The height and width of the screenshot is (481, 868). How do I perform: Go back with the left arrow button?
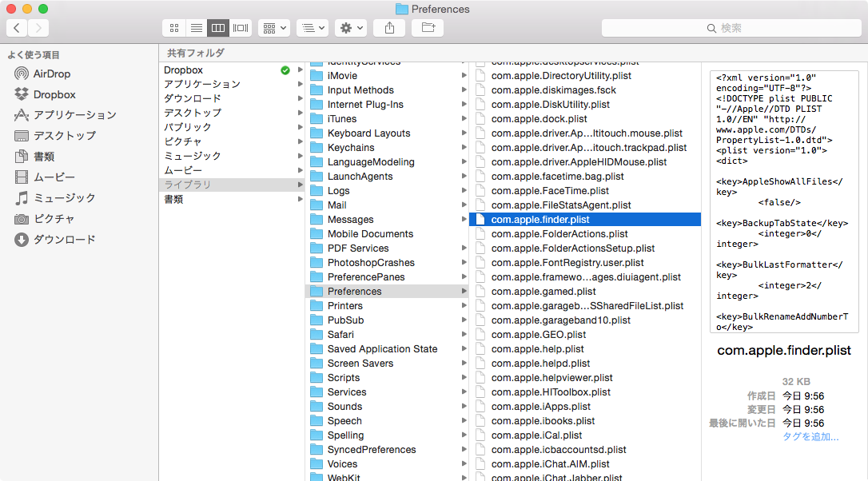[x=17, y=28]
